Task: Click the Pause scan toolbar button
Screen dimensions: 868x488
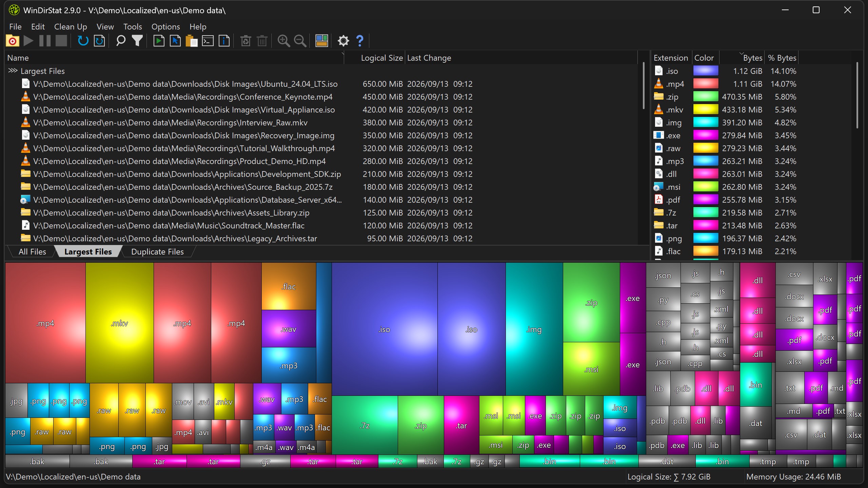Action: pyautogui.click(x=45, y=41)
